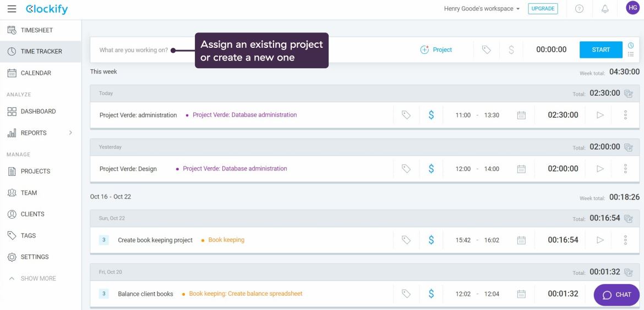Open Henry Goode's workspace dropdown

(482, 9)
